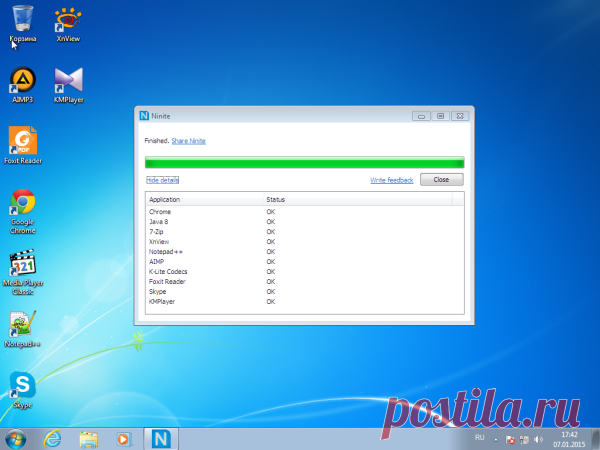600x450 pixels.
Task: Open the XnView desktop shortcut
Action: click(x=68, y=24)
